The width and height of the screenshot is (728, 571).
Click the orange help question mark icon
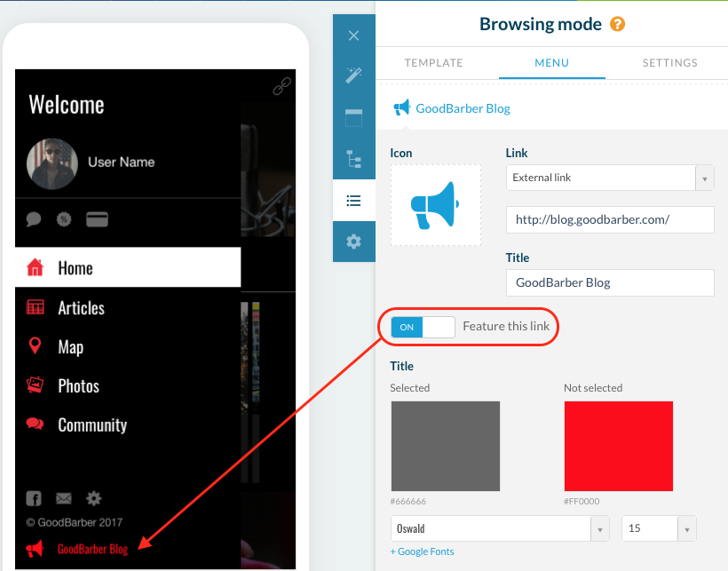617,24
